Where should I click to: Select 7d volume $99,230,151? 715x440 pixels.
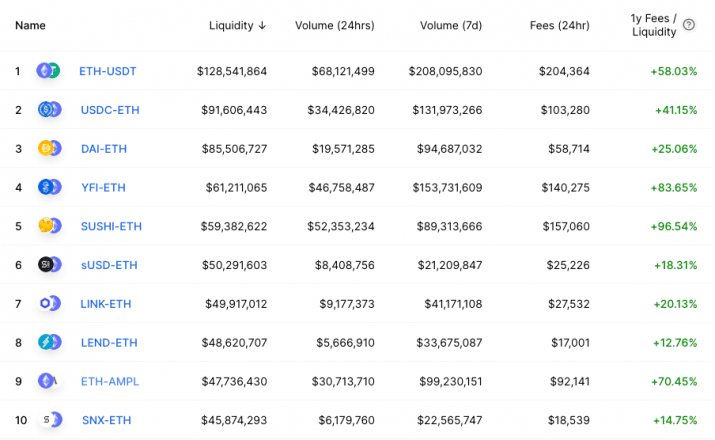pos(451,381)
